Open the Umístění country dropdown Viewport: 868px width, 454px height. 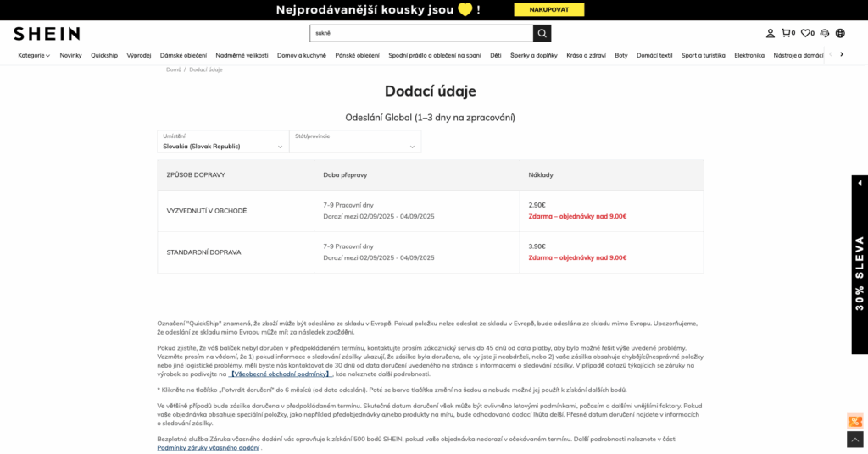[223, 141]
